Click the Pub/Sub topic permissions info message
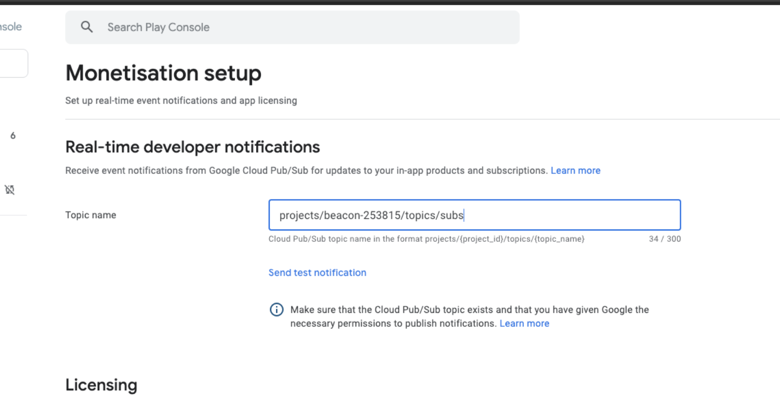 [x=470, y=316]
